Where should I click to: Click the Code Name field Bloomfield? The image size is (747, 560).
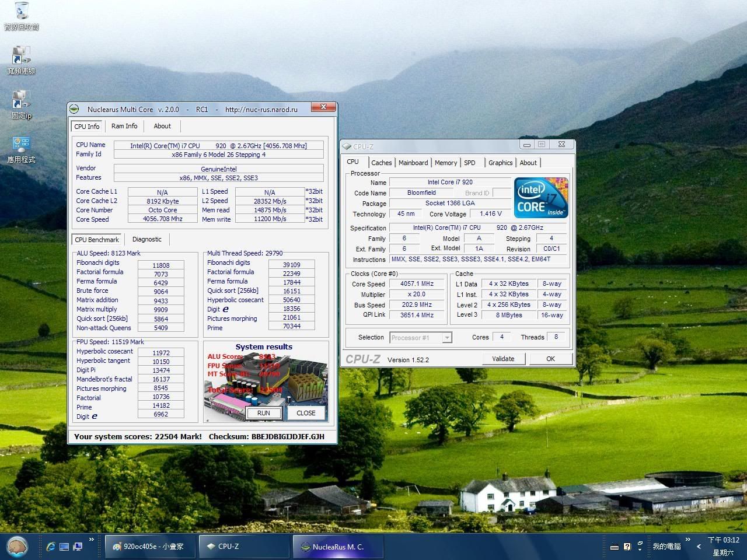421,192
